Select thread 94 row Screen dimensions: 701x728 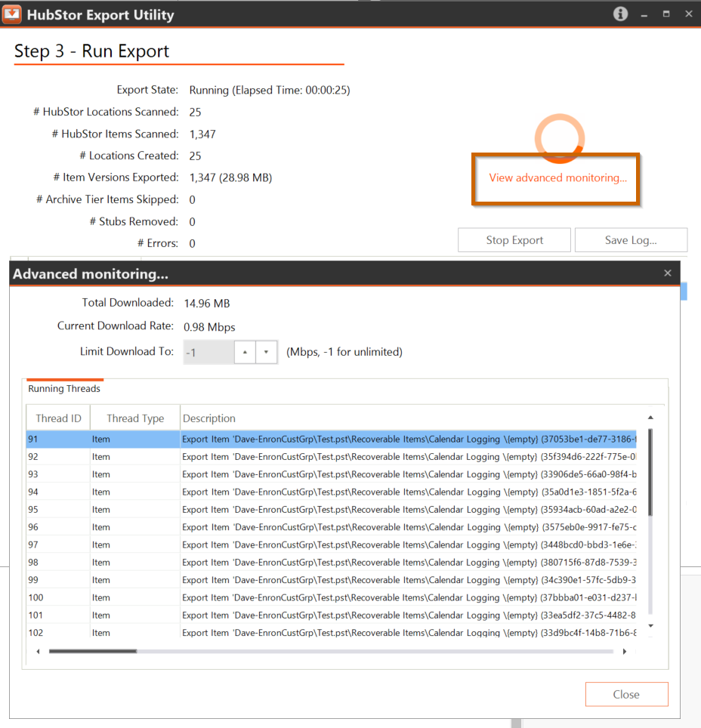tap(331, 492)
